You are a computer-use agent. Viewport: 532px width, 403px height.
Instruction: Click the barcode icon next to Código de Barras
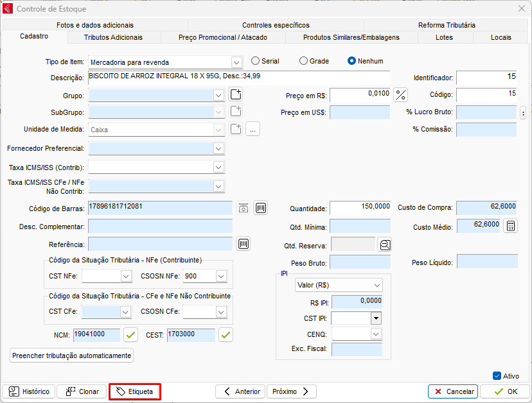tap(260, 208)
